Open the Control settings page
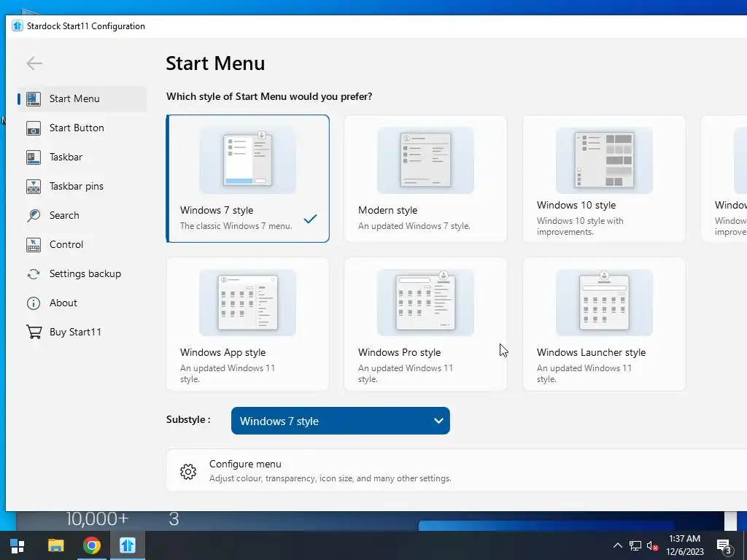Screen dimensions: 747x560 tap(82, 245)
